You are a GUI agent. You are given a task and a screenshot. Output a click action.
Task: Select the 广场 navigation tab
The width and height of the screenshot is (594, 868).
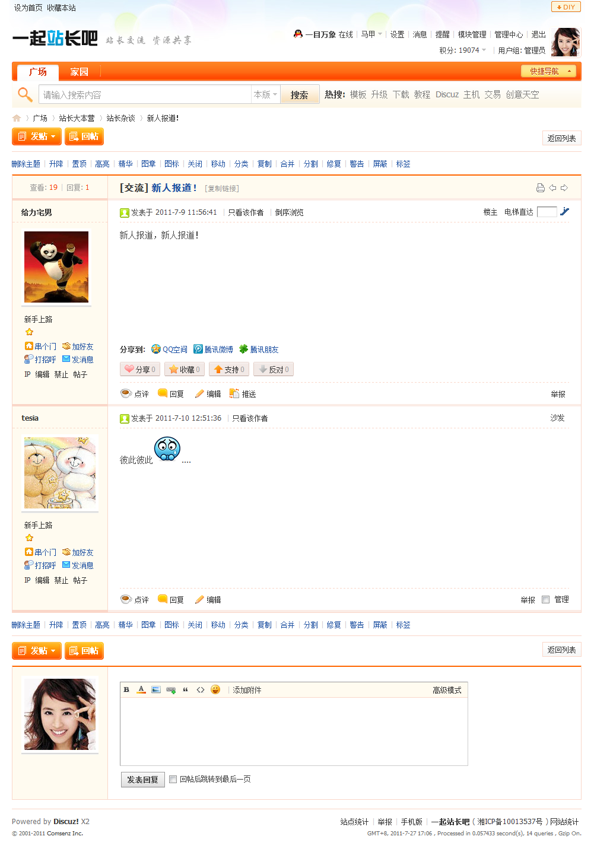coord(38,72)
